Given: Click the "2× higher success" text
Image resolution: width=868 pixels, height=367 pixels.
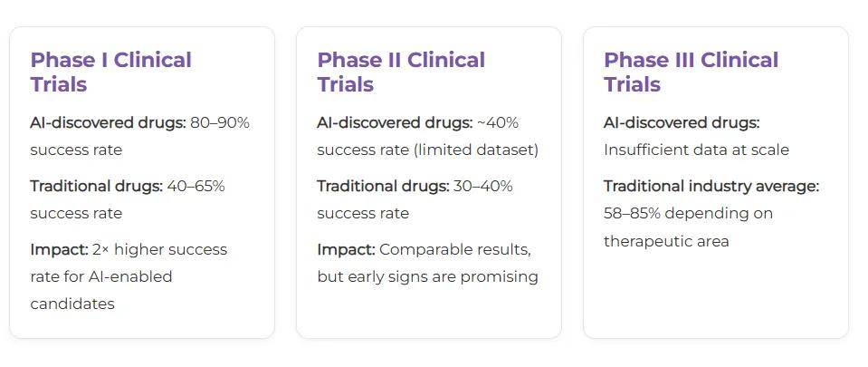Looking at the screenshot, I should coord(159,249).
